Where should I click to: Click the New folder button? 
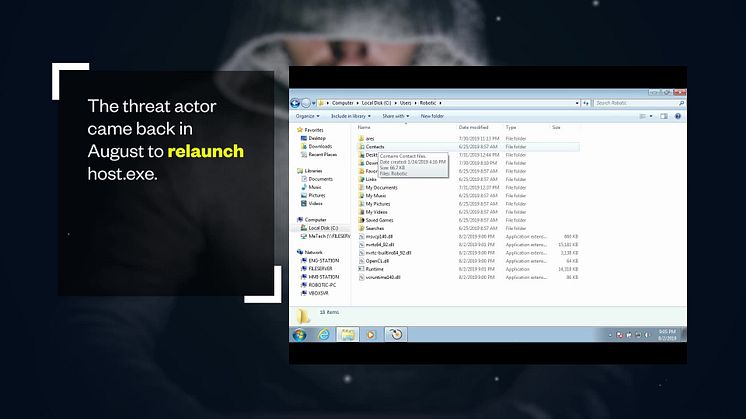432,116
